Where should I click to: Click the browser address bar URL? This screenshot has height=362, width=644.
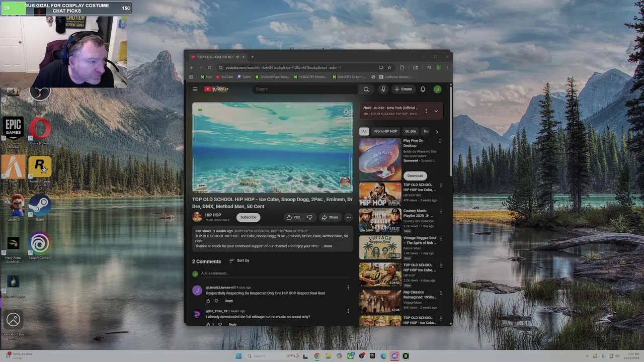coord(283,67)
